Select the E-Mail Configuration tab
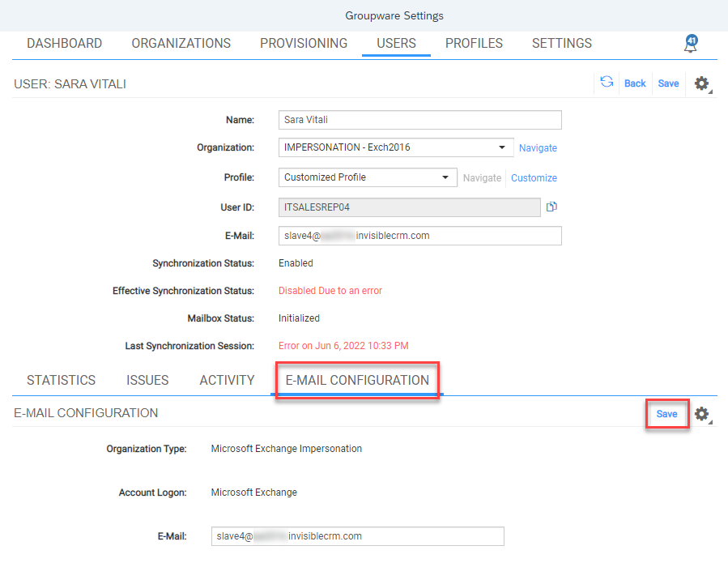Image resolution: width=728 pixels, height=580 pixels. pos(356,379)
